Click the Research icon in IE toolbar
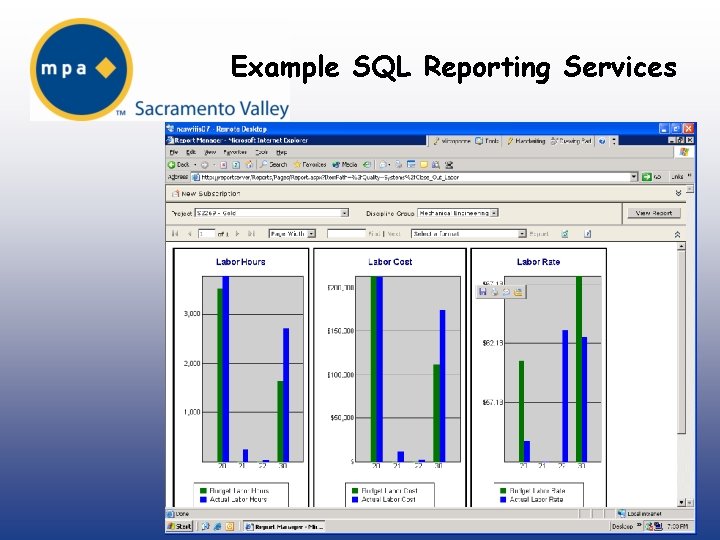Viewport: 720px width, 540px height. click(436, 164)
